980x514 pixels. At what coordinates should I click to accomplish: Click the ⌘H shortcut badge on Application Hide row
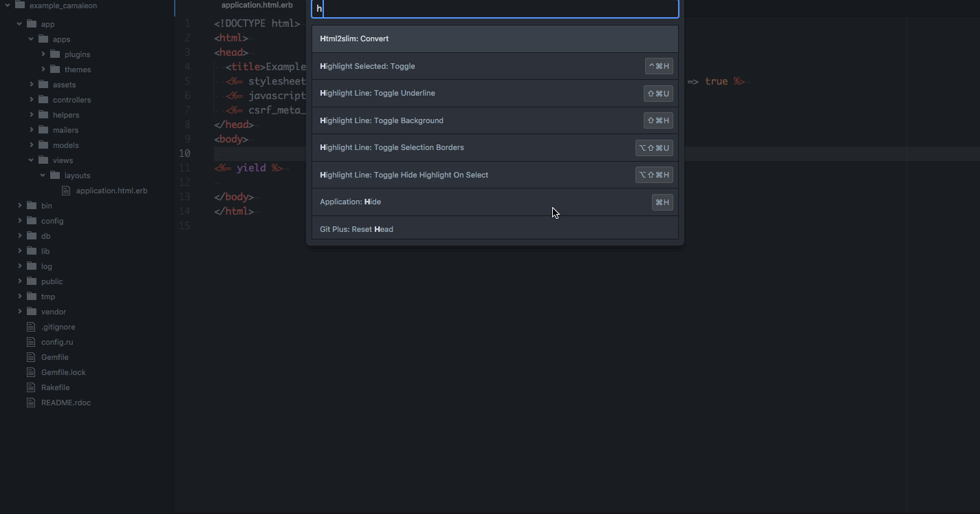662,202
